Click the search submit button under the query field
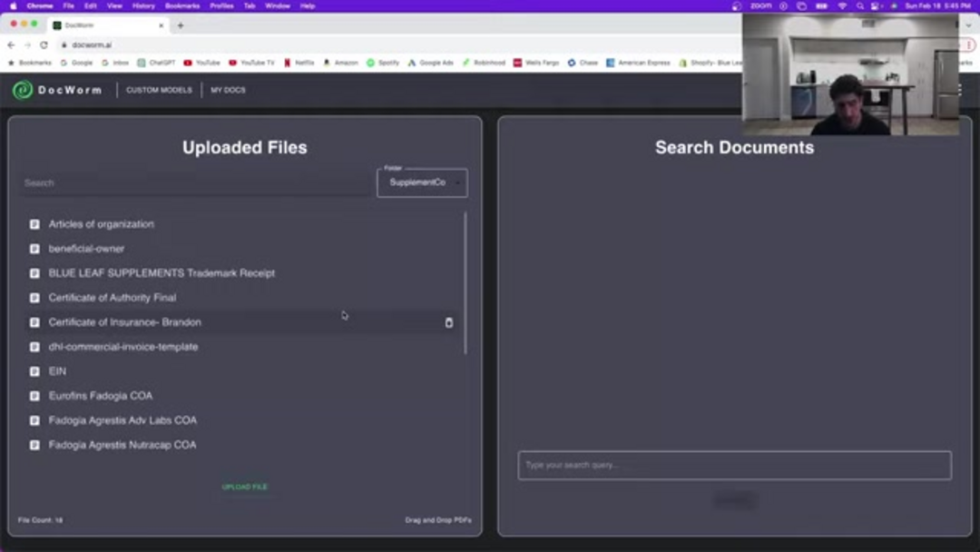Screen dimensions: 980x552 coord(734,499)
